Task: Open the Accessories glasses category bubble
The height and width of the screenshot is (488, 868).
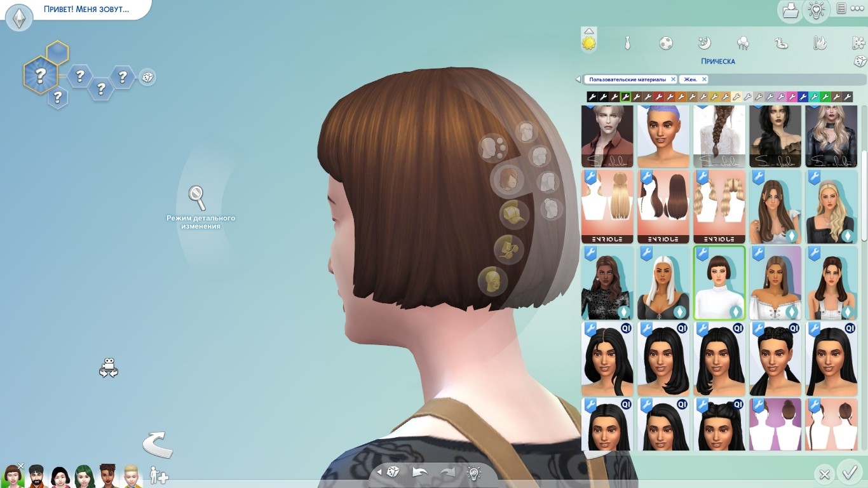Action: [508, 248]
